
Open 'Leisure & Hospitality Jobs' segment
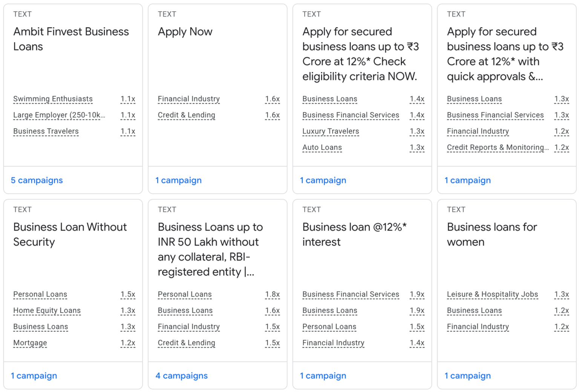(x=492, y=294)
